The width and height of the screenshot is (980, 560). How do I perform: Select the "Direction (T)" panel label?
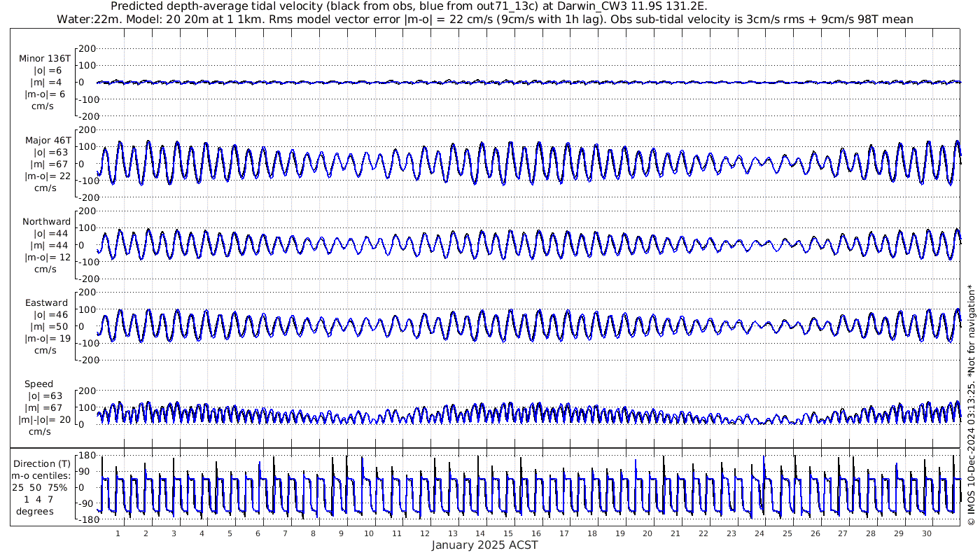click(43, 464)
